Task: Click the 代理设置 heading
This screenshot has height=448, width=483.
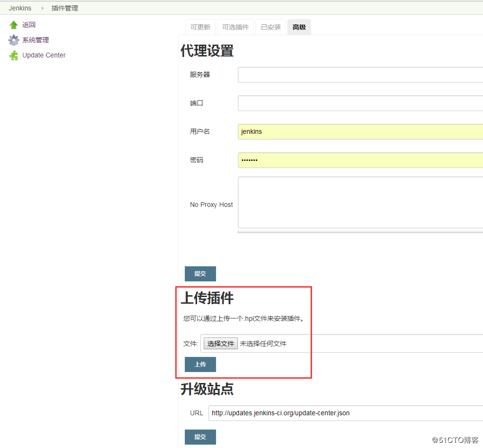Action: pos(207,51)
